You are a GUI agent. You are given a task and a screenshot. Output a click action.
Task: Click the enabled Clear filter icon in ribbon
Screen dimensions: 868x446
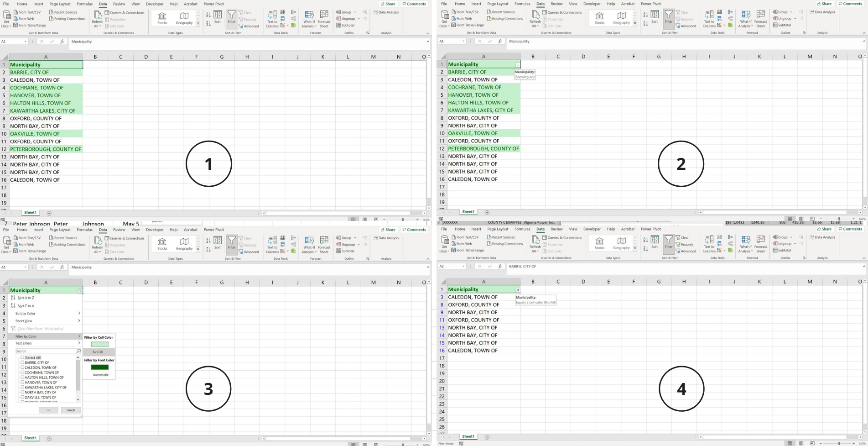678,237
